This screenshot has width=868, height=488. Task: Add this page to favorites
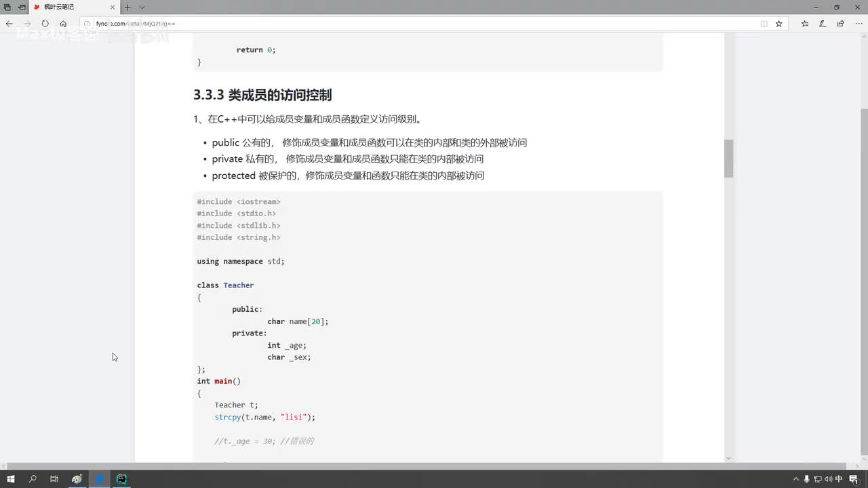coord(779,23)
